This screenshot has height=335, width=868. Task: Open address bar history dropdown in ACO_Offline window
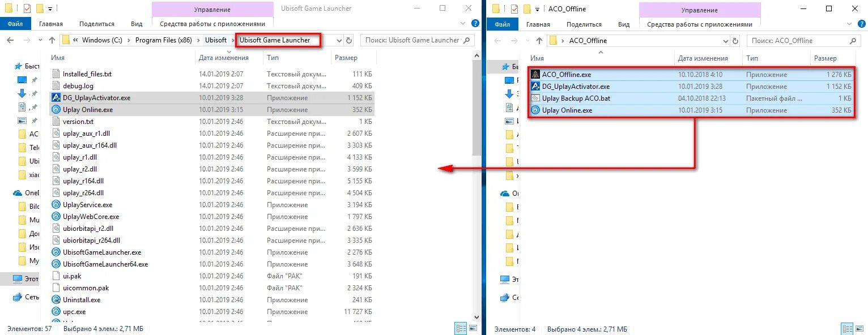[x=725, y=41]
